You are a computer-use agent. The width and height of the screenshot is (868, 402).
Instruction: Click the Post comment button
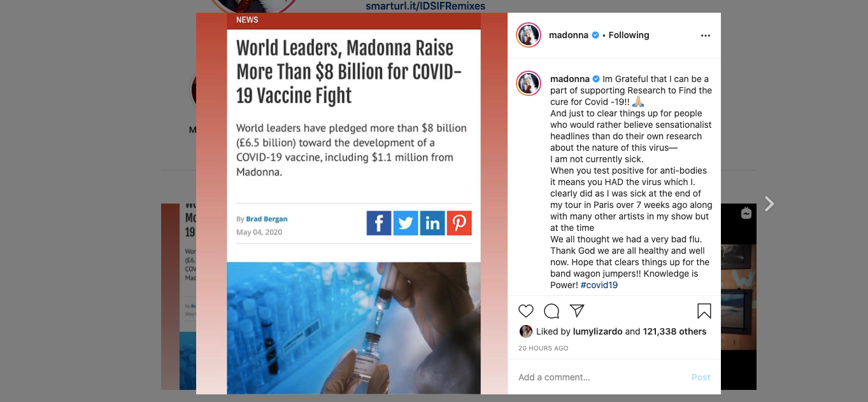point(701,377)
